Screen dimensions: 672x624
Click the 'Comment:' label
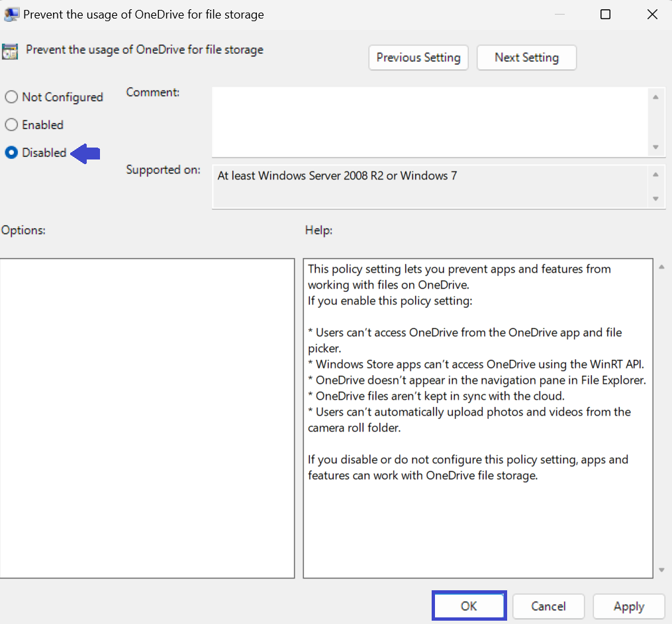pyautogui.click(x=152, y=92)
